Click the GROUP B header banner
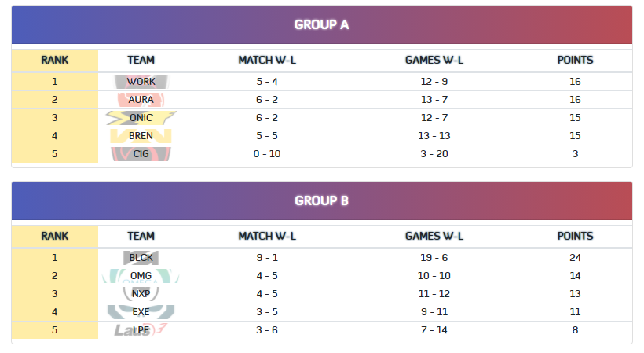 pos(322,200)
